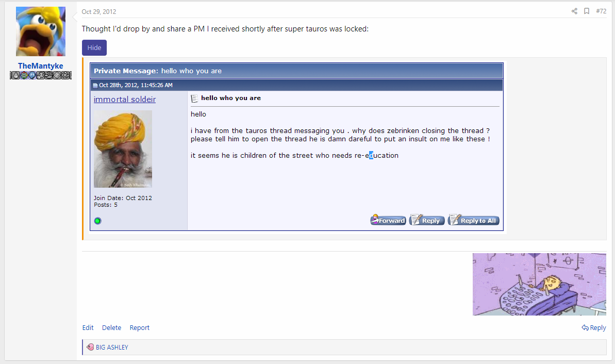Click the BIG ASHLEY reaction user link
Viewport: 615px width, 364px height.
click(x=112, y=347)
